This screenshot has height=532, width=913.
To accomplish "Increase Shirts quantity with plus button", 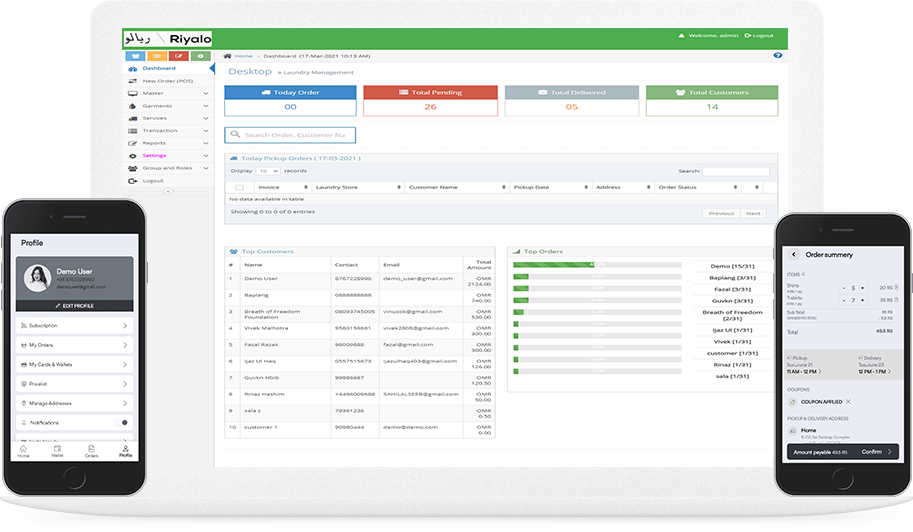I will pos(862,287).
